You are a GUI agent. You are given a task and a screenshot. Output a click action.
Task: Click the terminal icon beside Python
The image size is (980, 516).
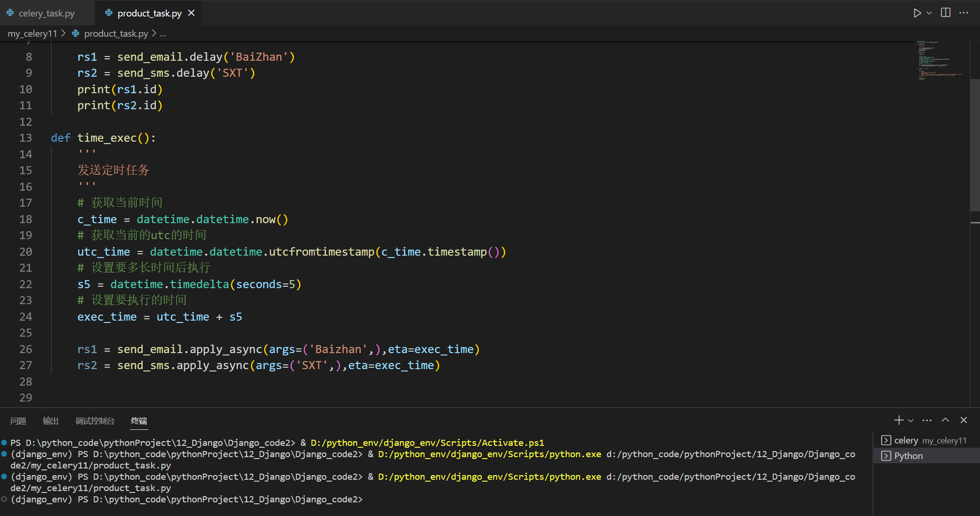pos(886,456)
